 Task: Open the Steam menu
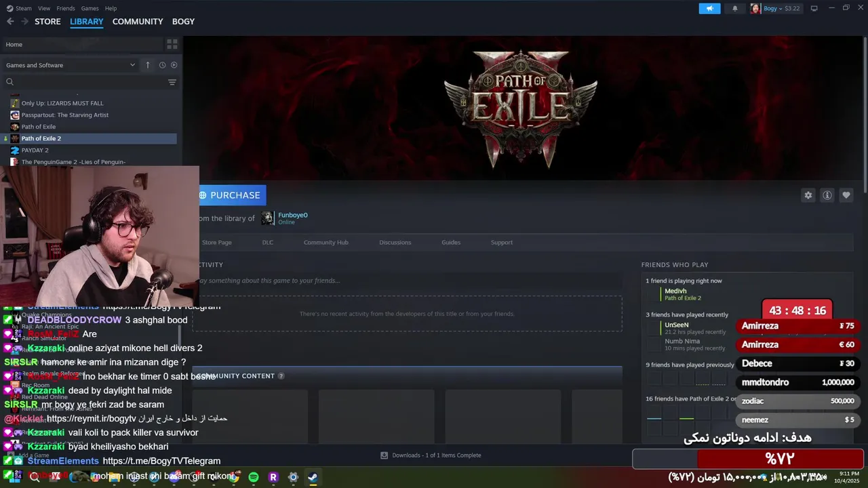24,8
